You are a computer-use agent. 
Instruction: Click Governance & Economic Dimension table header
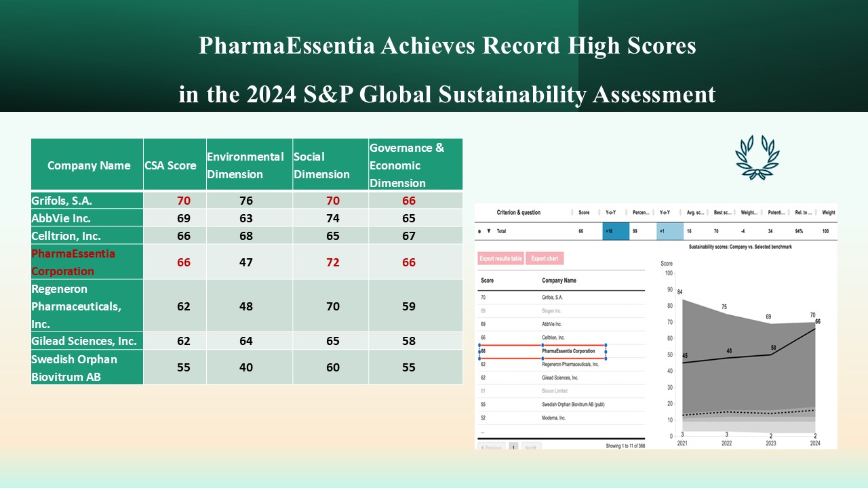[416, 165]
